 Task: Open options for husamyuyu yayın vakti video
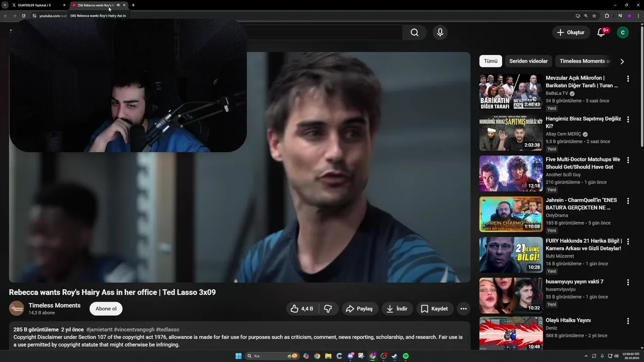[628, 283]
